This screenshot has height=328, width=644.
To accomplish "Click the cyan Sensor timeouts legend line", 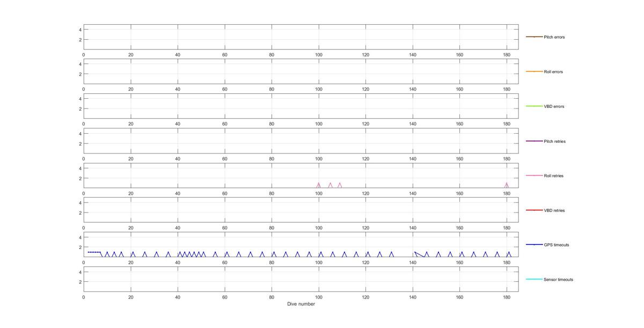I will point(534,279).
